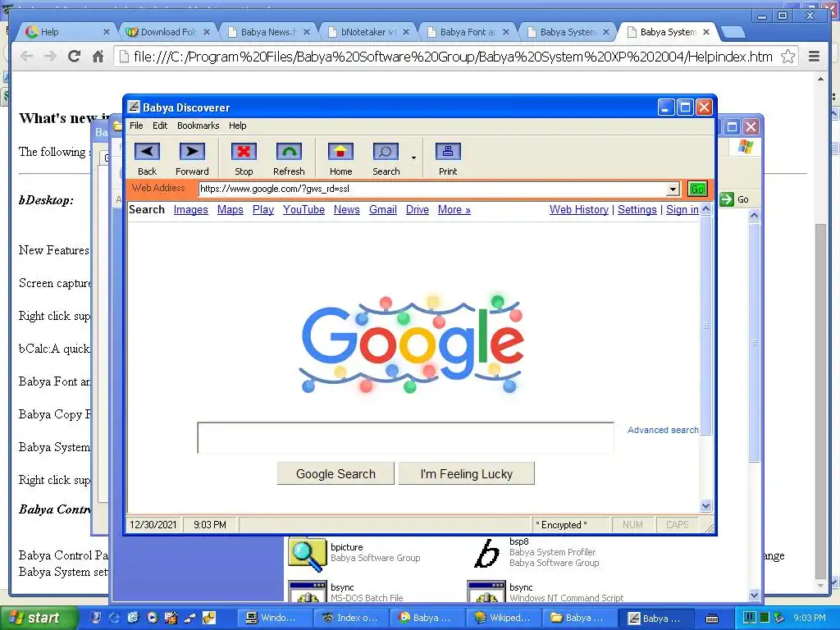Click the Refresh icon in Babya Discoverer
This screenshot has width=840, height=630.
(289, 152)
